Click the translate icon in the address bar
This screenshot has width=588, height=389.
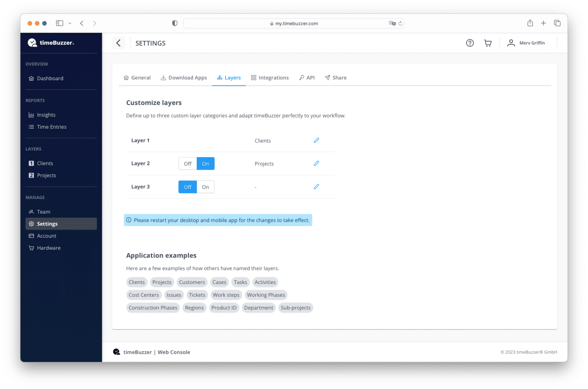tap(392, 23)
